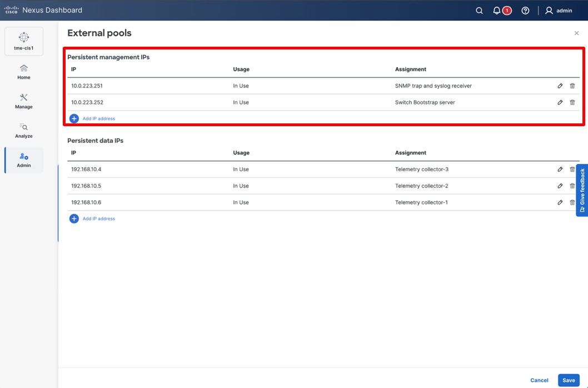Open the Manage section
588x388 pixels.
23,101
